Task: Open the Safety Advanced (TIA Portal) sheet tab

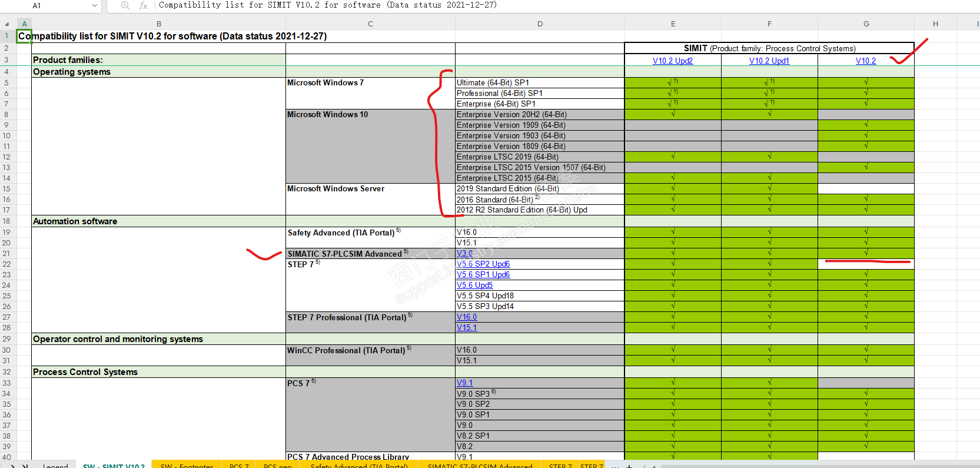Action: coord(359,465)
